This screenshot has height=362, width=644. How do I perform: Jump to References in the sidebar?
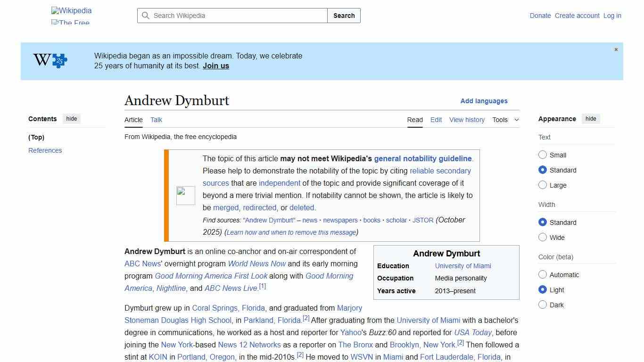pos(45,150)
